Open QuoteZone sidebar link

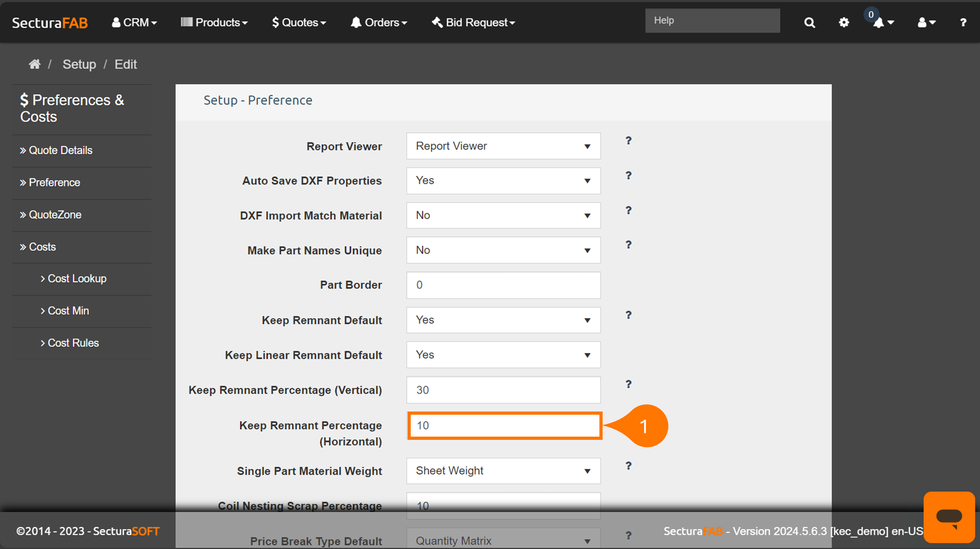[55, 215]
